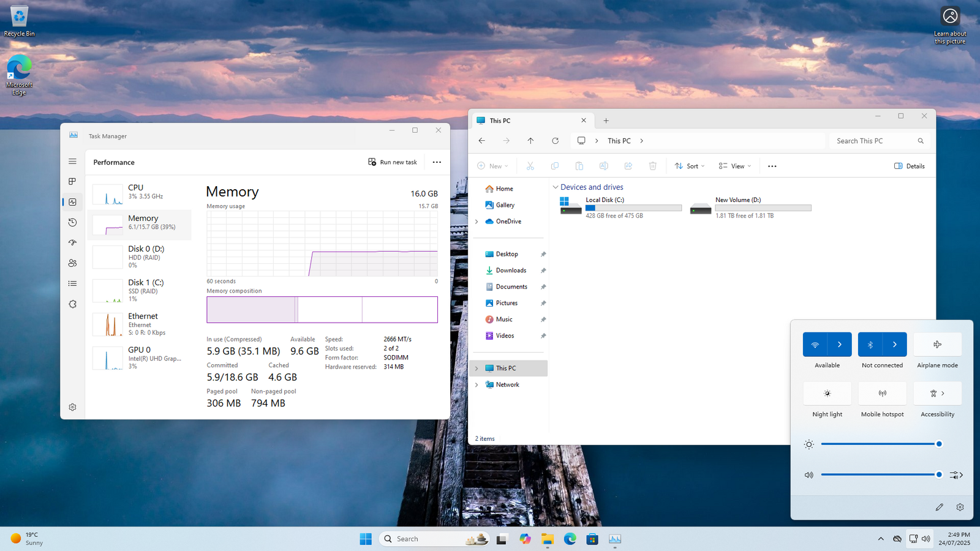Open App history in Task Manager sidebar
This screenshot has height=551, width=980.
point(72,222)
